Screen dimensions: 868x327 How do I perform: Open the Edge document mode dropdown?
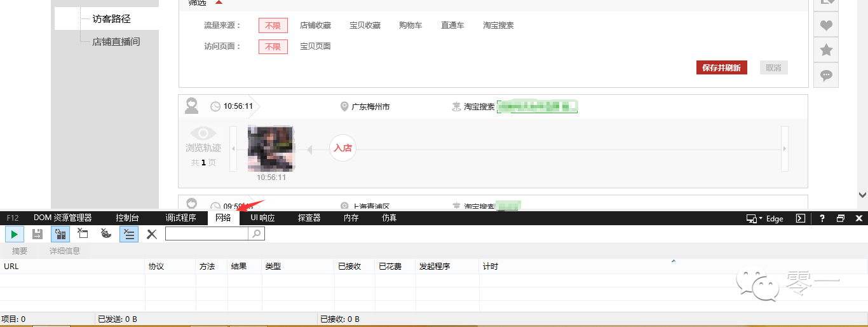[x=765, y=218]
